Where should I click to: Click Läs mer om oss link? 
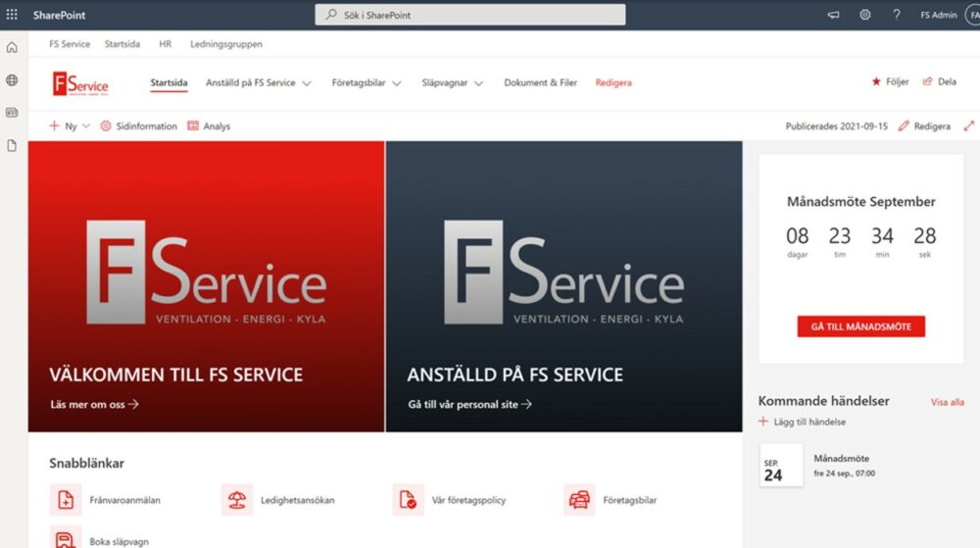point(94,404)
